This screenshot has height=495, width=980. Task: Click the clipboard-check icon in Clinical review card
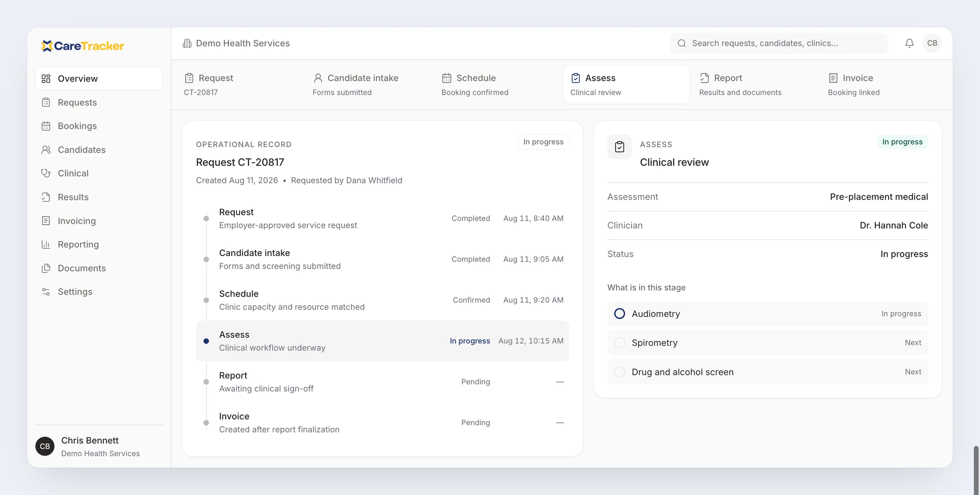tap(619, 147)
